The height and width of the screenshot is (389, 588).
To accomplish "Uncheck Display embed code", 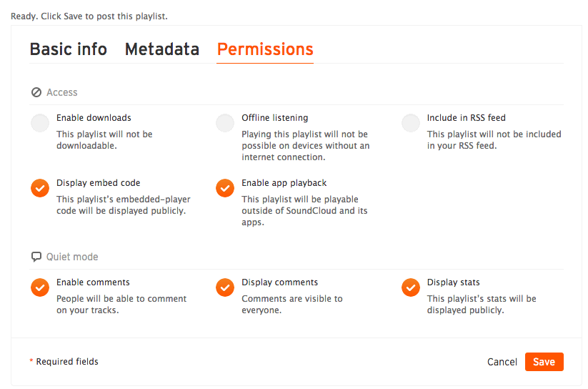I will pos(40,188).
